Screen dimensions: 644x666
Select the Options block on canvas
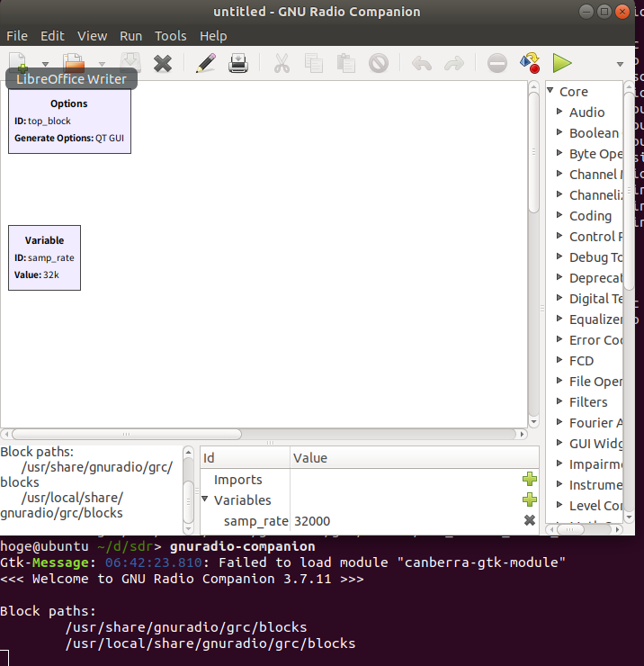pos(69,121)
